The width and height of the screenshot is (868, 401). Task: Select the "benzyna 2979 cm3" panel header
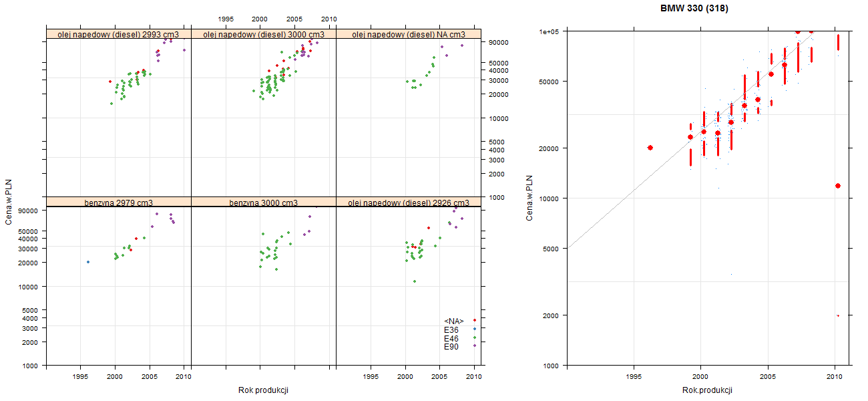click(x=119, y=203)
